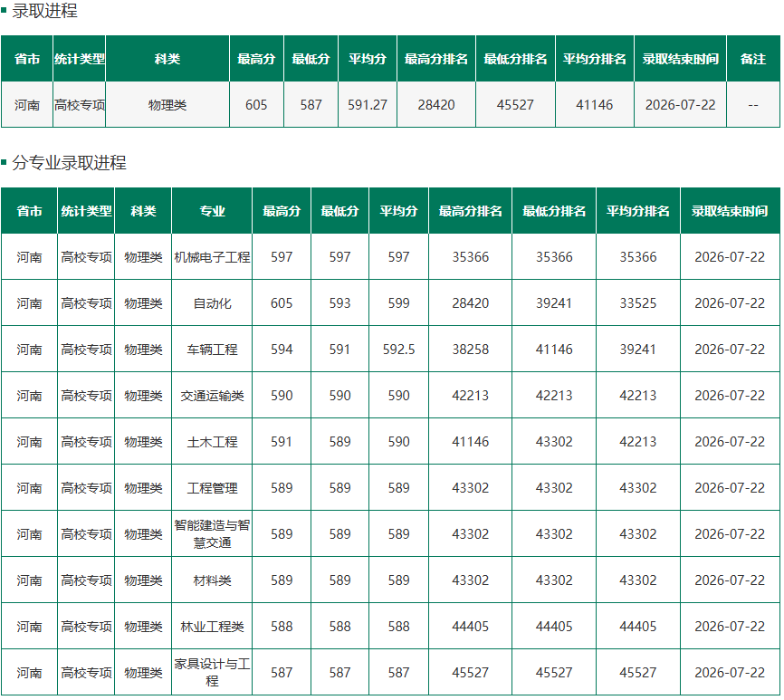Click the 588 highest score in 林业工程类 row

click(x=282, y=627)
